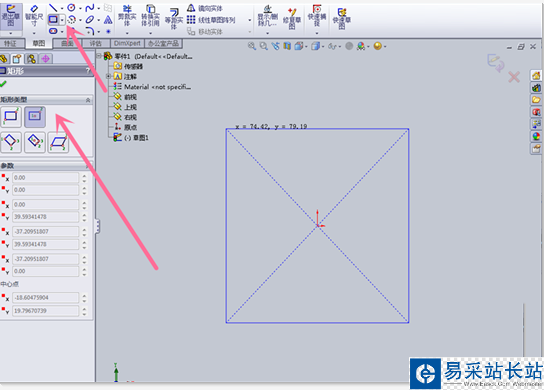Select the Spline sketch tool
Viewport: 544px width, 390px height.
click(x=90, y=8)
